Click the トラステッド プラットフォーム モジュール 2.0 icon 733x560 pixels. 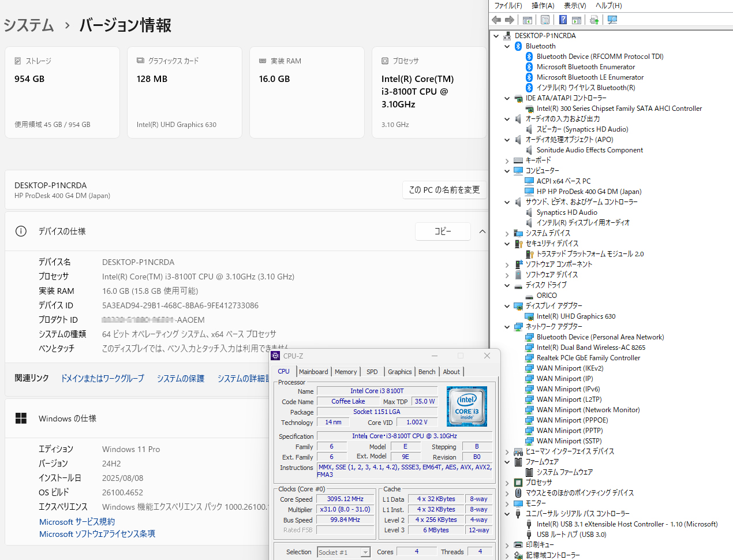click(x=529, y=254)
